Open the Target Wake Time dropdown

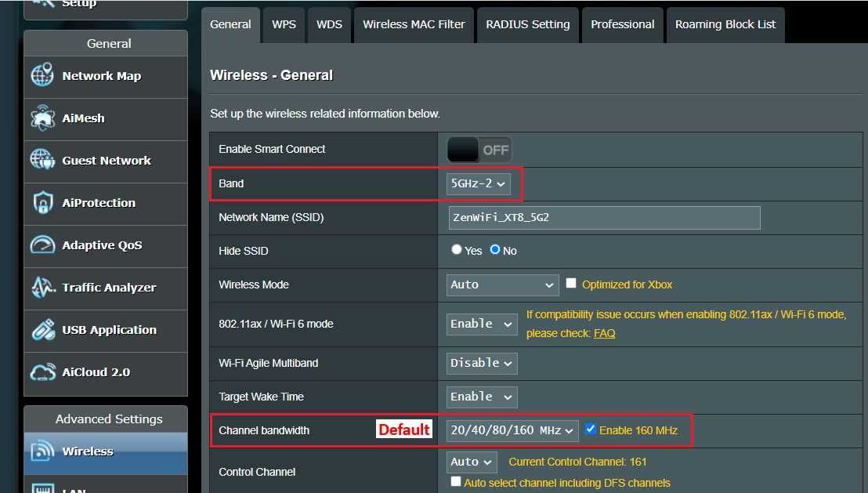coord(482,397)
